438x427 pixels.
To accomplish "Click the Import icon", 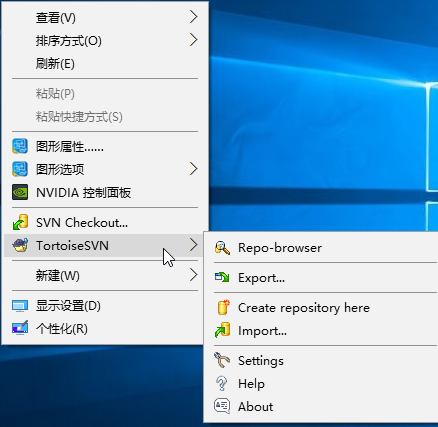I will coord(222,330).
